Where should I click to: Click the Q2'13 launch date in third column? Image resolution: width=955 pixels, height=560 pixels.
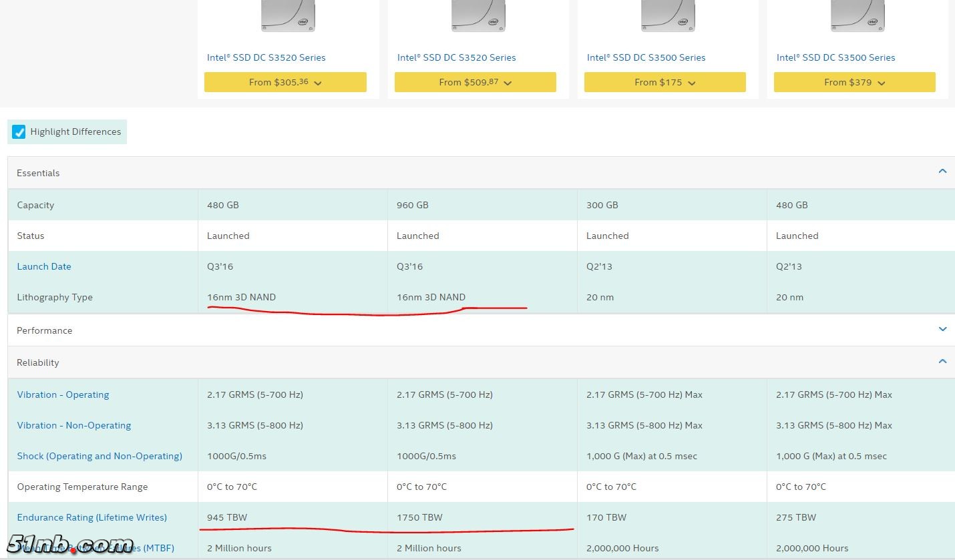pyautogui.click(x=599, y=266)
